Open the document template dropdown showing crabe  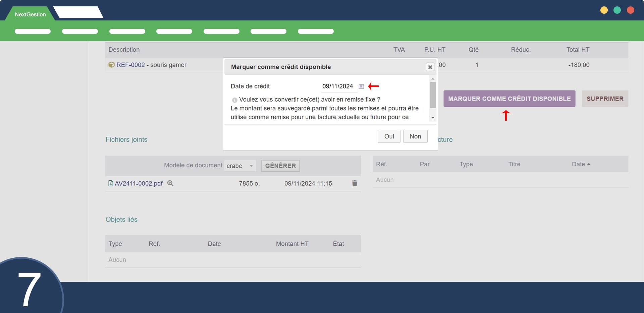[239, 166]
